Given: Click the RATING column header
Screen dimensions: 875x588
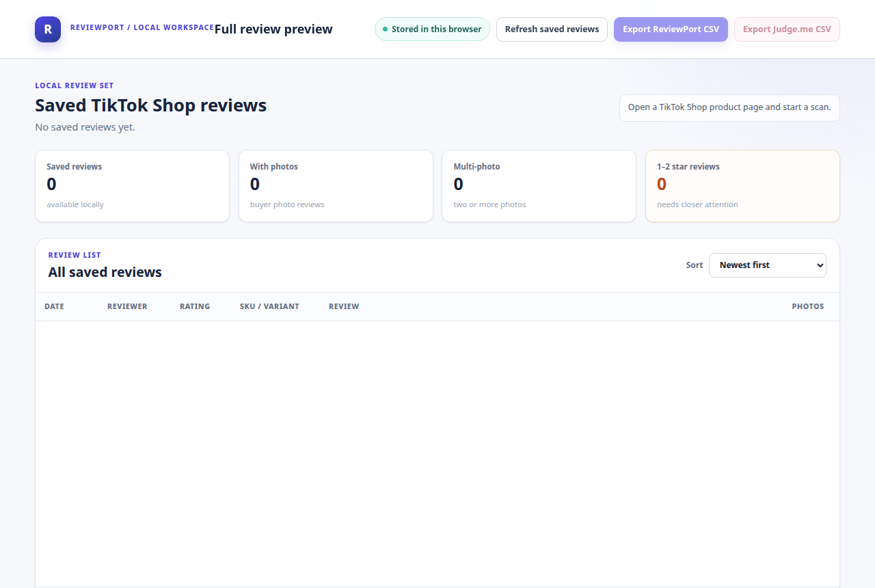Looking at the screenshot, I should pos(195,306).
